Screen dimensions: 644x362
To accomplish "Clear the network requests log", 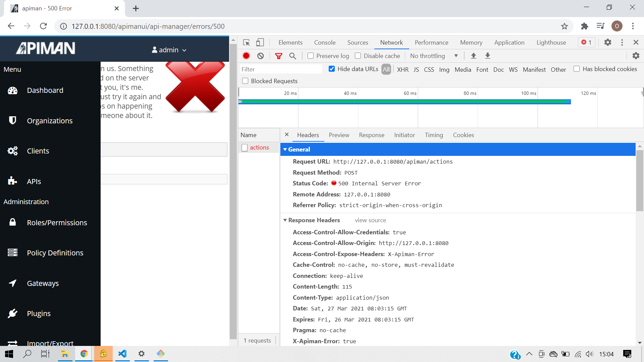I will [x=261, y=56].
